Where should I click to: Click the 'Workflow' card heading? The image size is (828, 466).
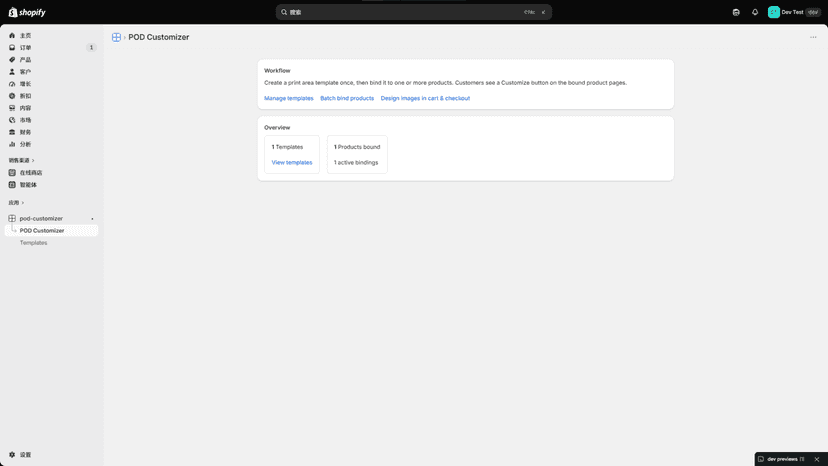[277, 70]
